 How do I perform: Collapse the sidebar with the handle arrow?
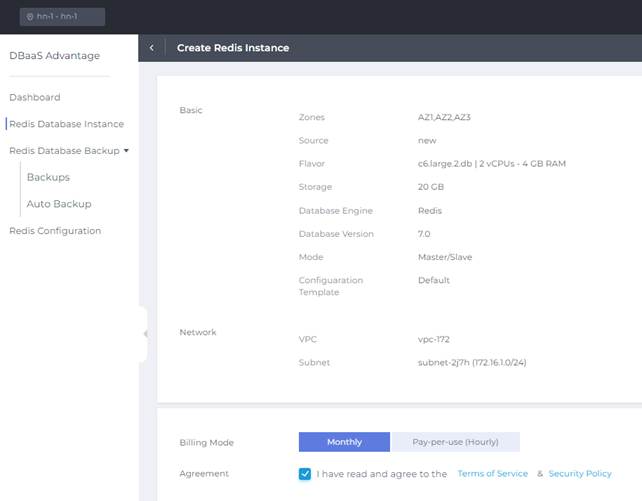point(145,334)
